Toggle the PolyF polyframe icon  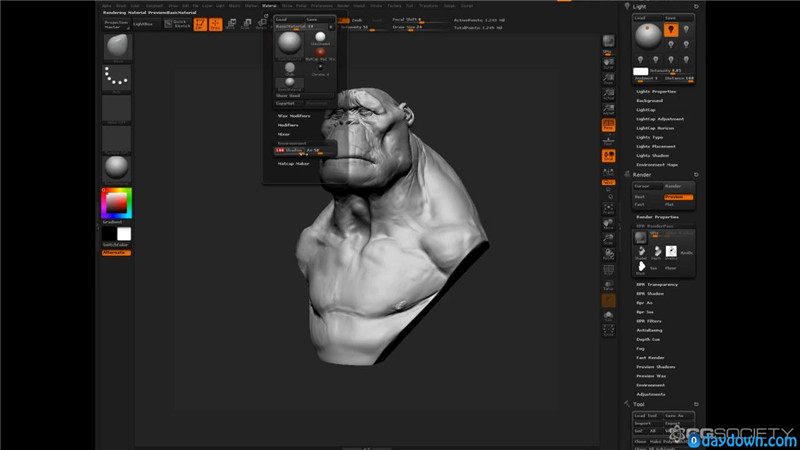point(608,270)
